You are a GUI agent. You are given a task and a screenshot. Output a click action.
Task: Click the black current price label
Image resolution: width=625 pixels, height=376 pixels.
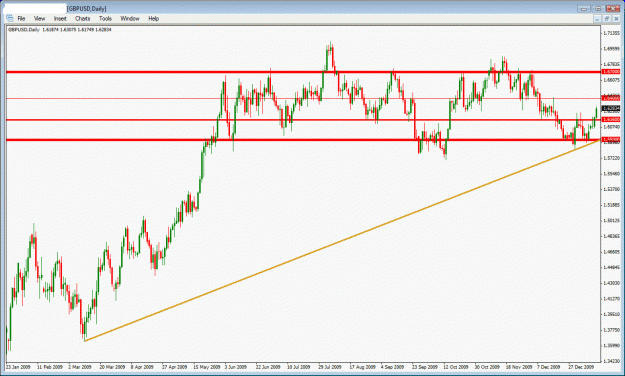click(611, 108)
